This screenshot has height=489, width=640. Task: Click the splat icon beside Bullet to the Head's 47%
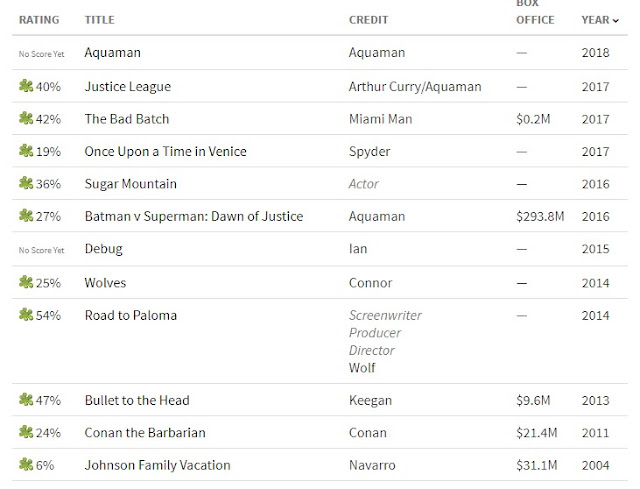point(26,400)
